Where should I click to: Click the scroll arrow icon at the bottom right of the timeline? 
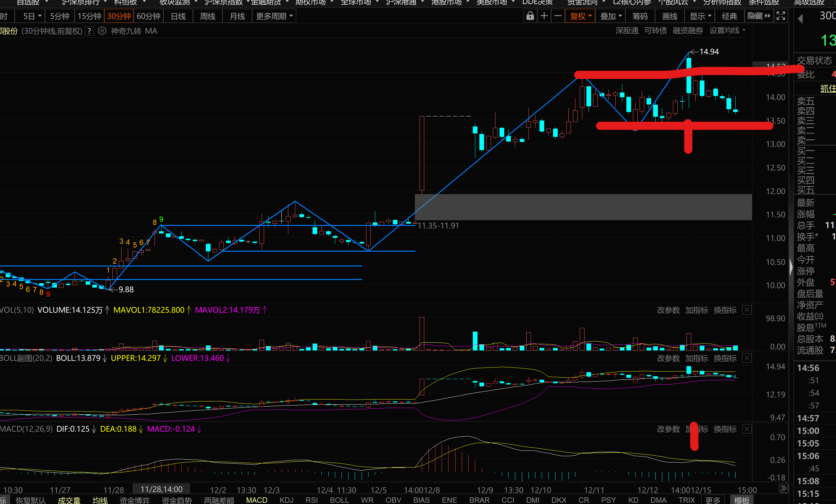(783, 488)
